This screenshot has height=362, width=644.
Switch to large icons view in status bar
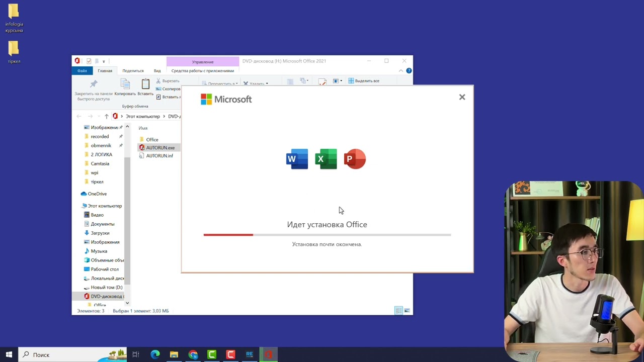coord(407,311)
